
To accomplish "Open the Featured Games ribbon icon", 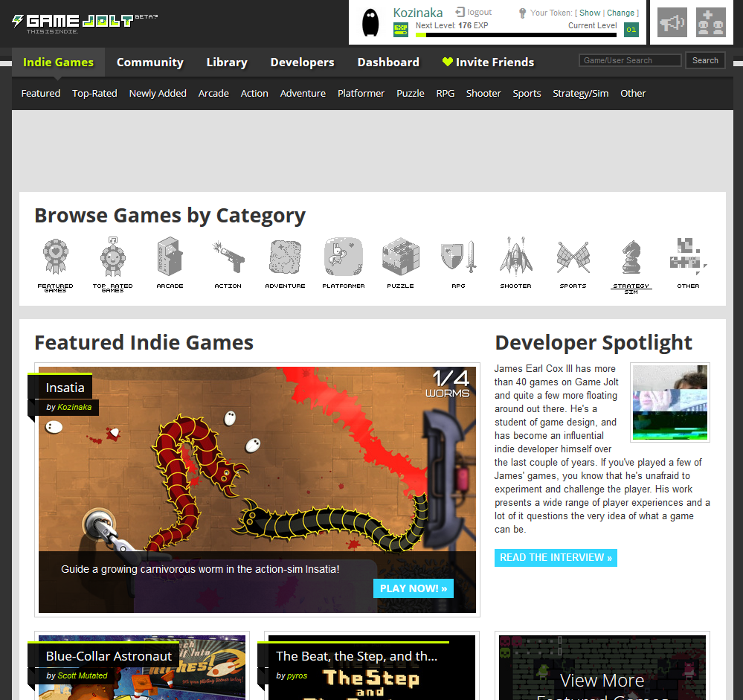I will point(56,257).
